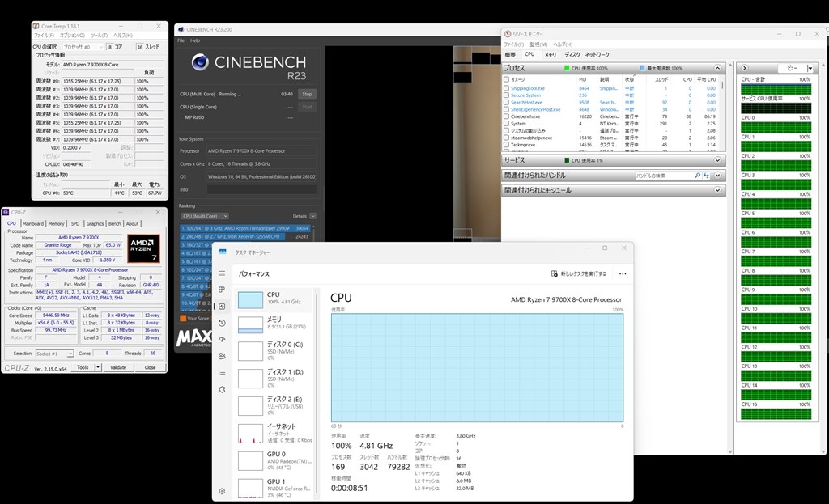This screenshot has width=829, height=504.
Task: Click the Task Manager title bar icon
Action: 223,252
